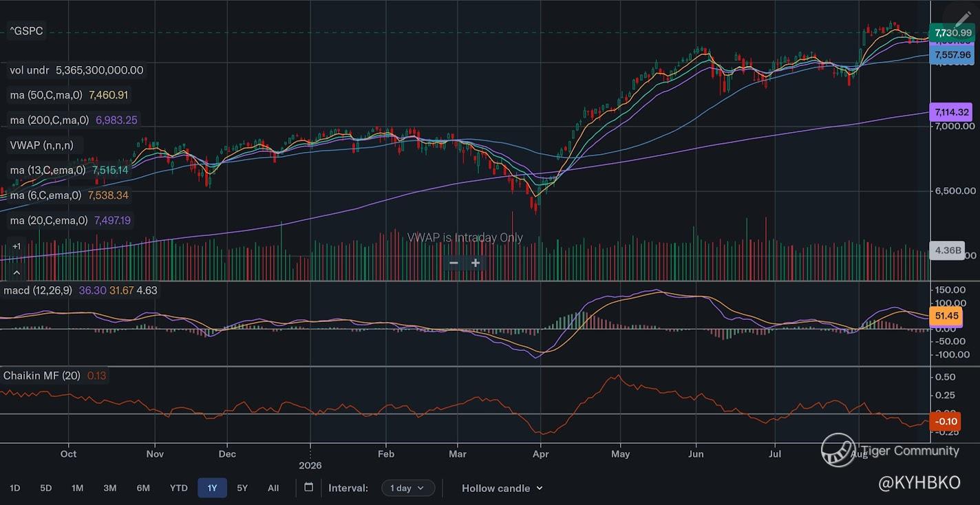Choose the 6M time range
This screenshot has height=505, width=980.
pyautogui.click(x=143, y=488)
